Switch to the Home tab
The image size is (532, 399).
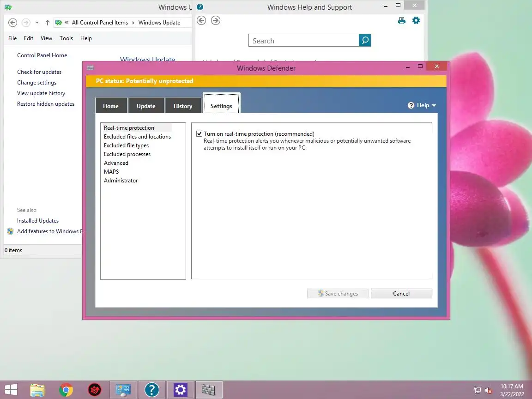tap(111, 105)
